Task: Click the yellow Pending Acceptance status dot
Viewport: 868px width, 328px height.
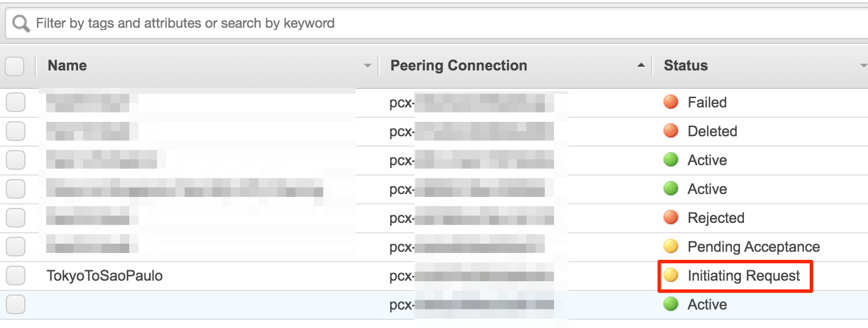Action: click(671, 247)
